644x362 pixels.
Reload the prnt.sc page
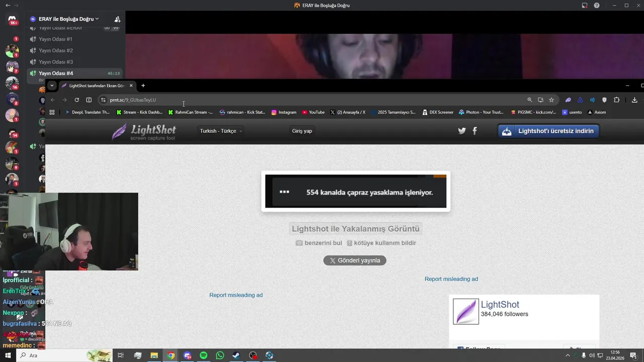(x=76, y=100)
